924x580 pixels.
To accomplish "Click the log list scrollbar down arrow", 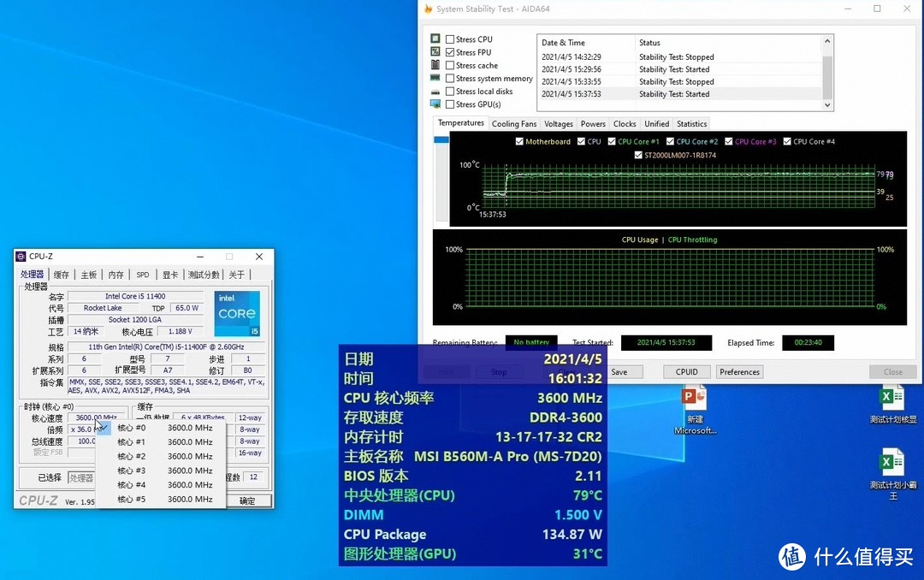I will coord(827,105).
